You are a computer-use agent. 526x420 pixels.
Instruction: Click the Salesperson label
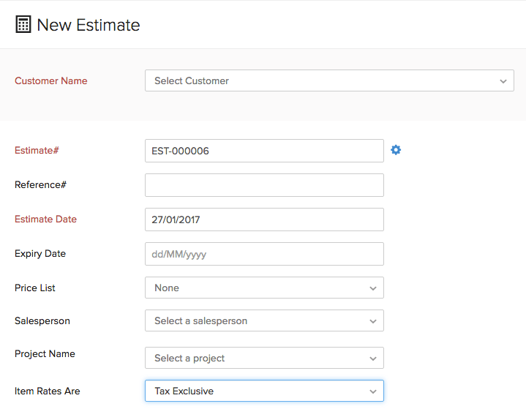(42, 321)
